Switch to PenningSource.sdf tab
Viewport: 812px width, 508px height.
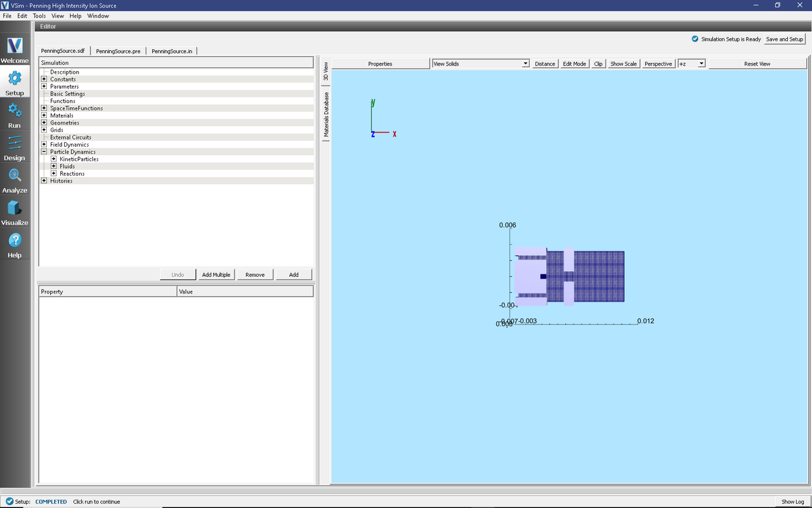[63, 51]
